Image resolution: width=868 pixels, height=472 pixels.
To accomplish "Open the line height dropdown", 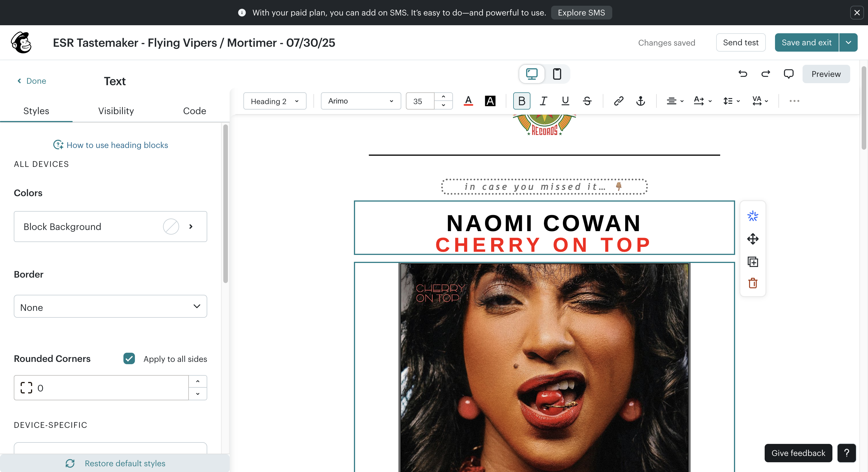I will pos(731,101).
